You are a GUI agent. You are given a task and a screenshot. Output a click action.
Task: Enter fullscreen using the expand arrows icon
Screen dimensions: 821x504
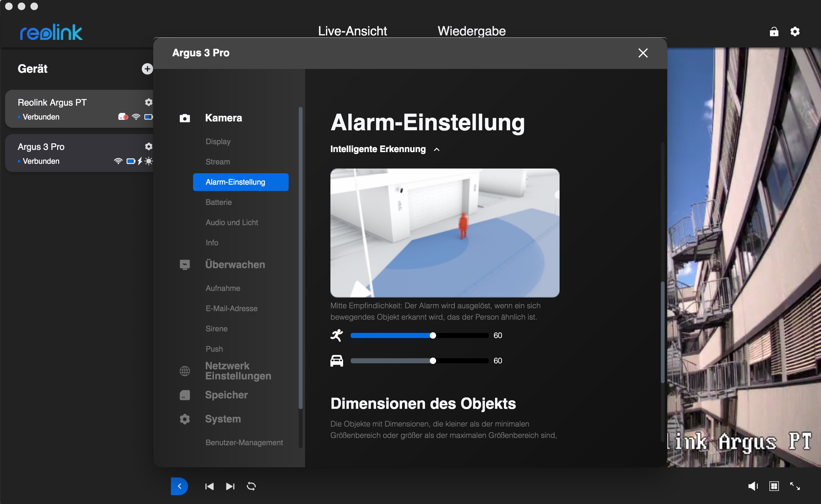click(795, 486)
